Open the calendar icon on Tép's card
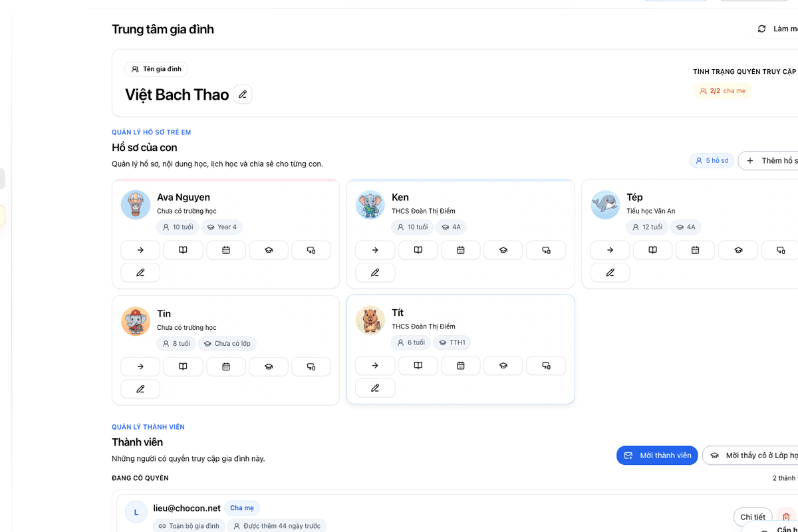 [696, 250]
